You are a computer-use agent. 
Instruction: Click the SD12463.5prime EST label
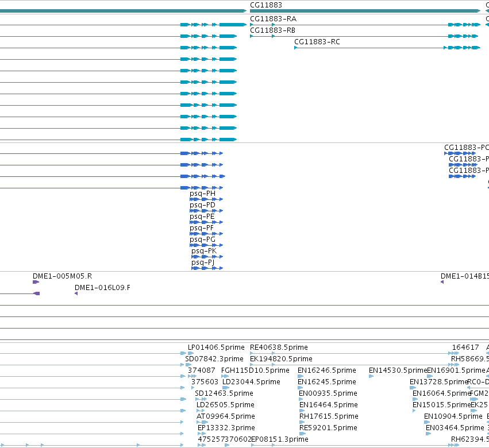pyautogui.click(x=224, y=393)
